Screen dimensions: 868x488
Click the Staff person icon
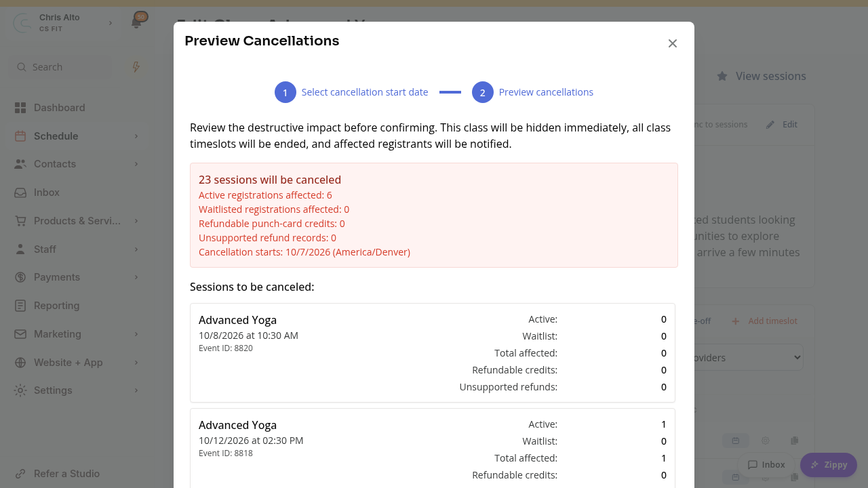[20, 249]
